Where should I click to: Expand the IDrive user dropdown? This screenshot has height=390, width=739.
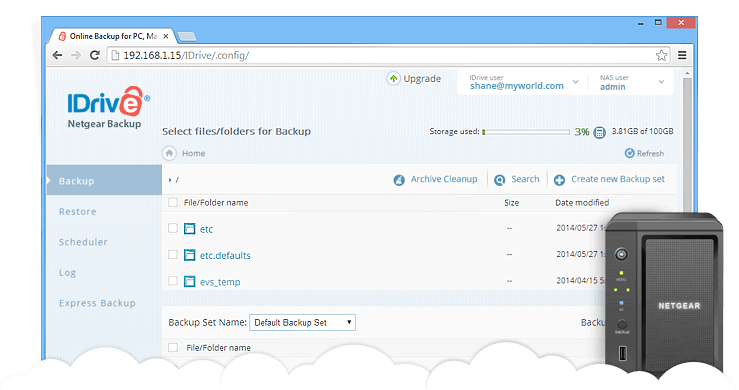tap(575, 82)
